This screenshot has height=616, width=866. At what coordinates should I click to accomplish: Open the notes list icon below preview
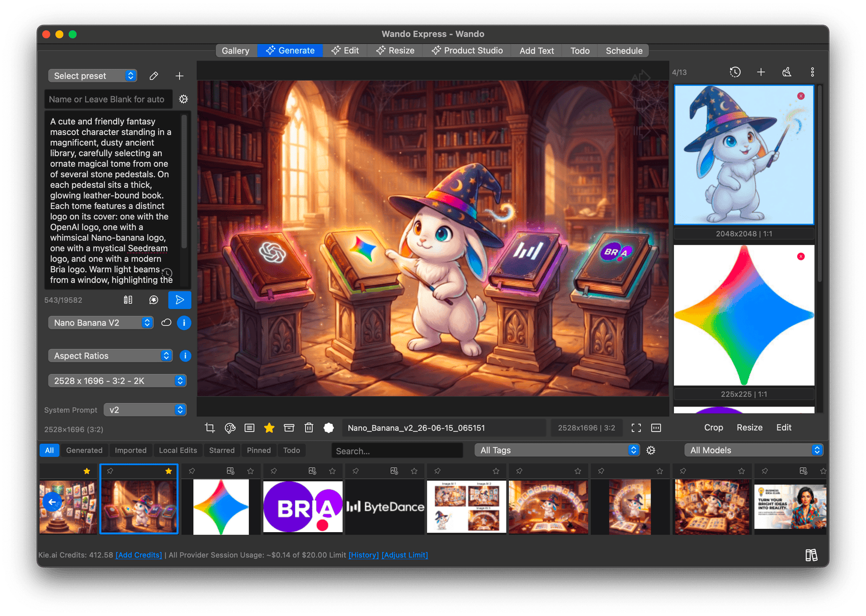tap(250, 428)
